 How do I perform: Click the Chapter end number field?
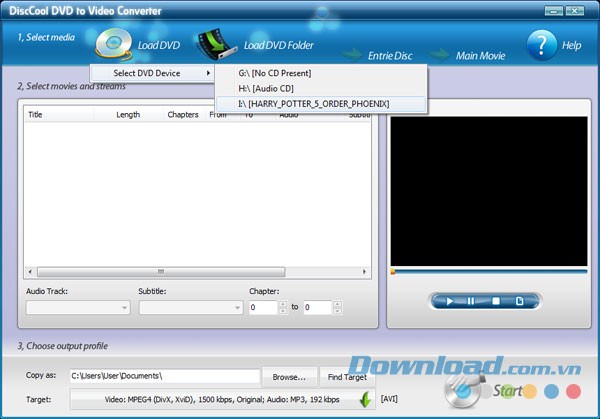(x=318, y=307)
